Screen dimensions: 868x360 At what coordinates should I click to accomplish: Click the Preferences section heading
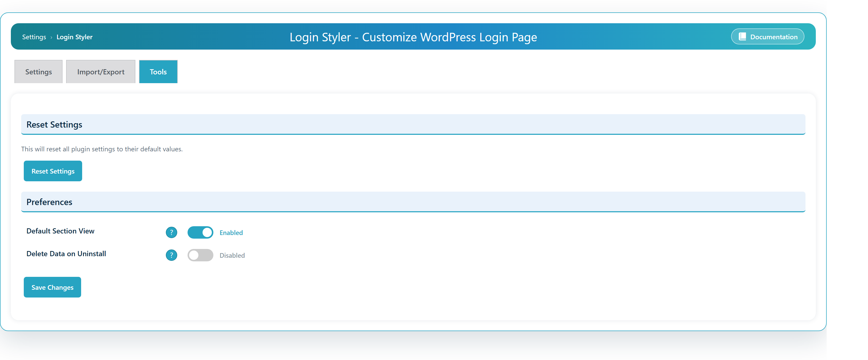(50, 202)
